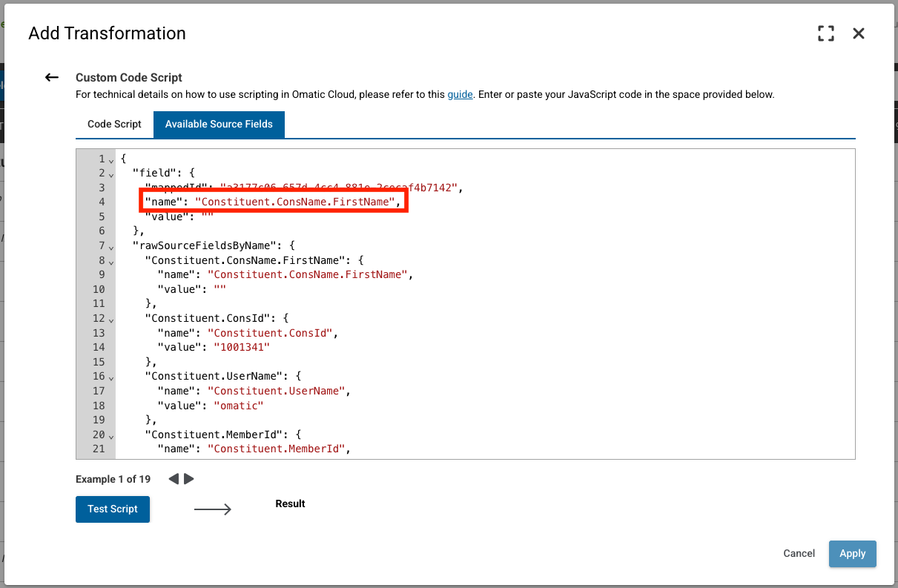This screenshot has height=588, width=898.
Task: Run the Test Script button
Action: (113, 509)
